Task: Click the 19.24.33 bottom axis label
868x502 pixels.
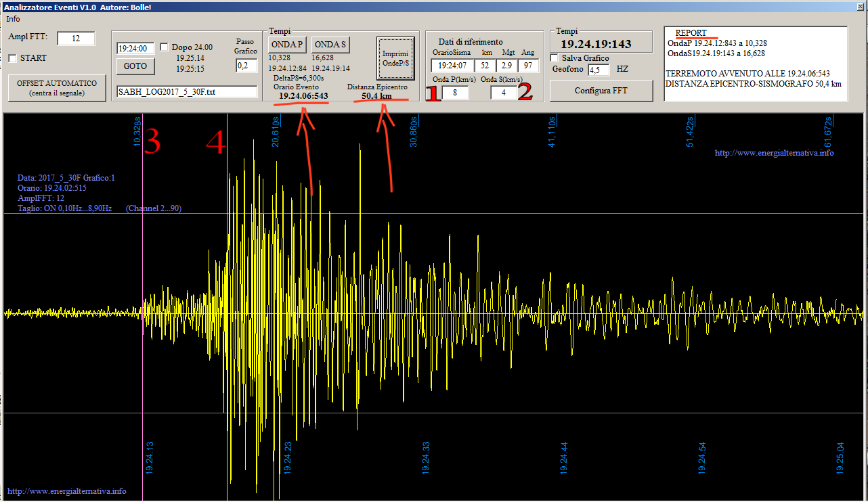Action: tap(426, 458)
